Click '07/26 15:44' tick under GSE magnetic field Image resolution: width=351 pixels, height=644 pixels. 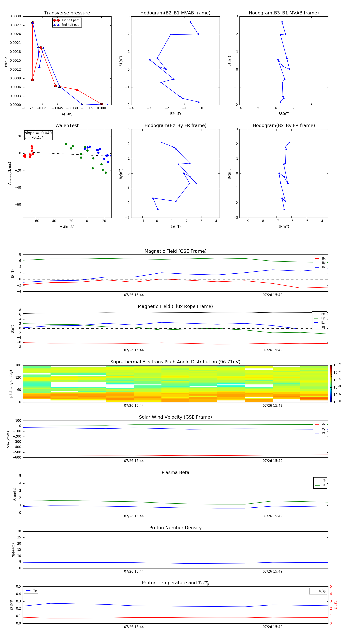134,295
